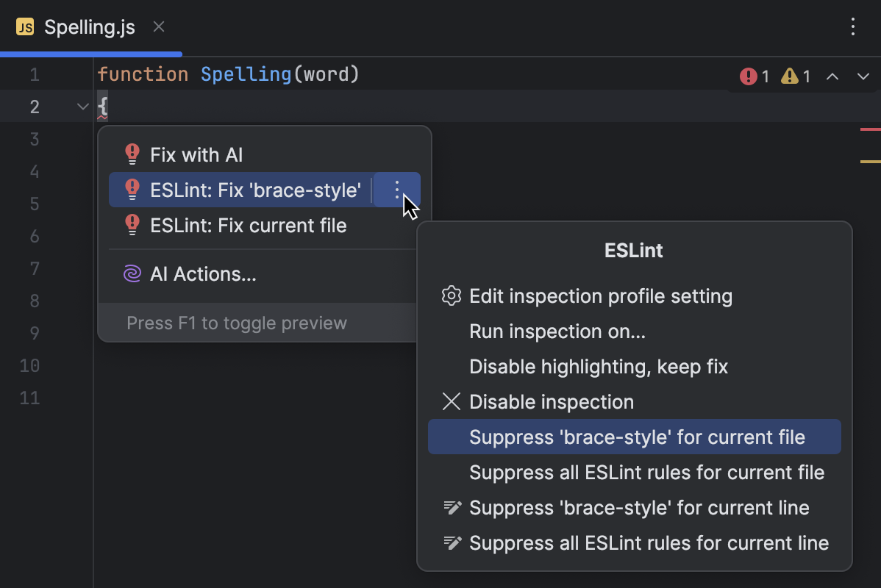Click line number 5 in the gutter
Screen dimensions: 881x588
(x=34, y=204)
